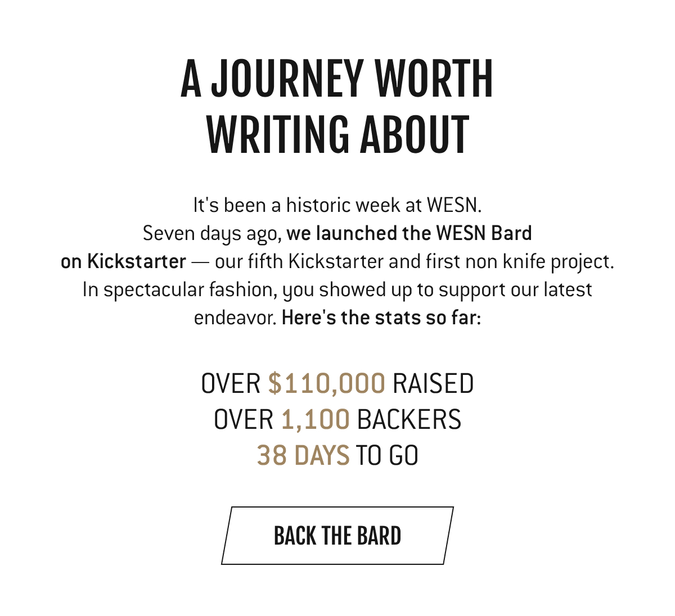Select the 1,100 backers figure
This screenshot has width=675, height=616.
click(x=316, y=419)
